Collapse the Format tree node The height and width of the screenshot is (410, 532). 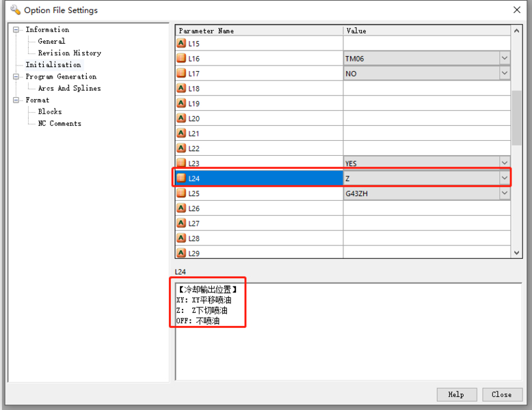click(16, 100)
